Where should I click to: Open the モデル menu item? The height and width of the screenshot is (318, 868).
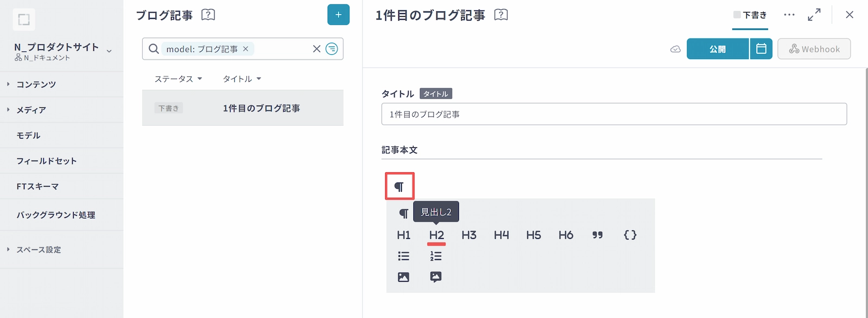(x=28, y=135)
